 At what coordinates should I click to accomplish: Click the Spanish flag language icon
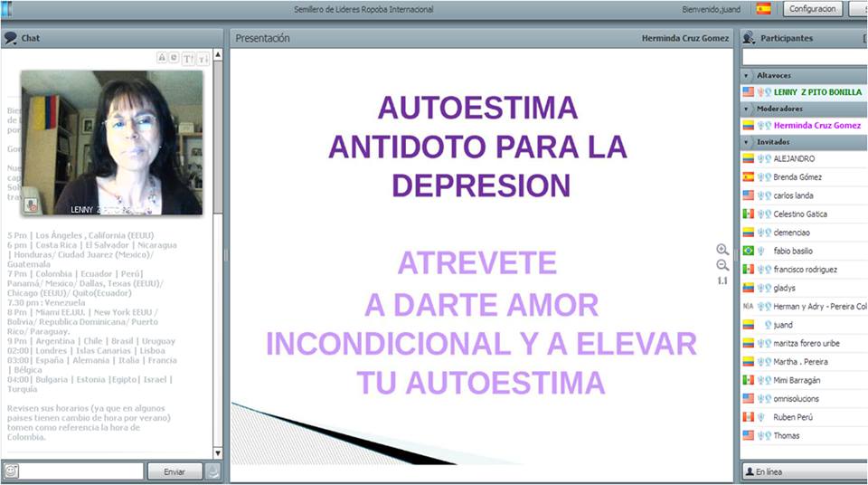coord(764,9)
